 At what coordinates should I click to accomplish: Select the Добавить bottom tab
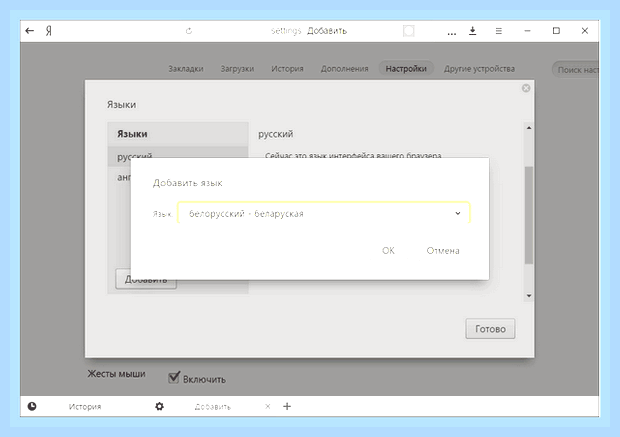[x=213, y=407]
